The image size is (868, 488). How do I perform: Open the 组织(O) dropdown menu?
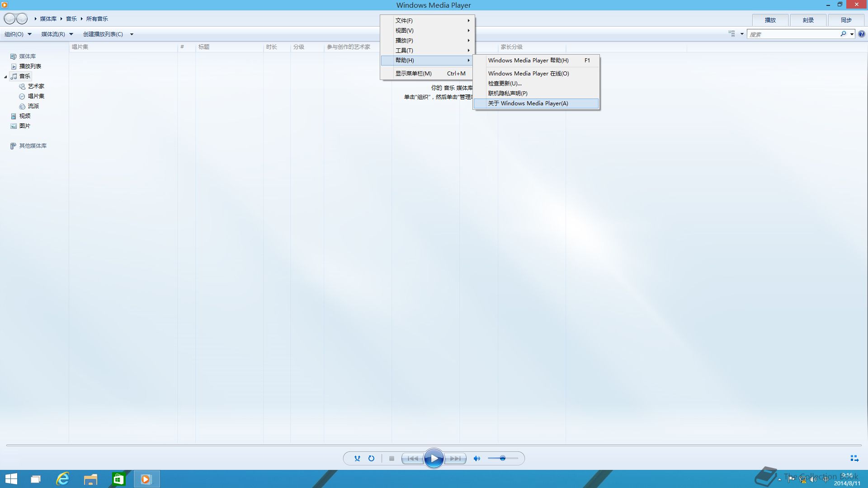tap(18, 34)
